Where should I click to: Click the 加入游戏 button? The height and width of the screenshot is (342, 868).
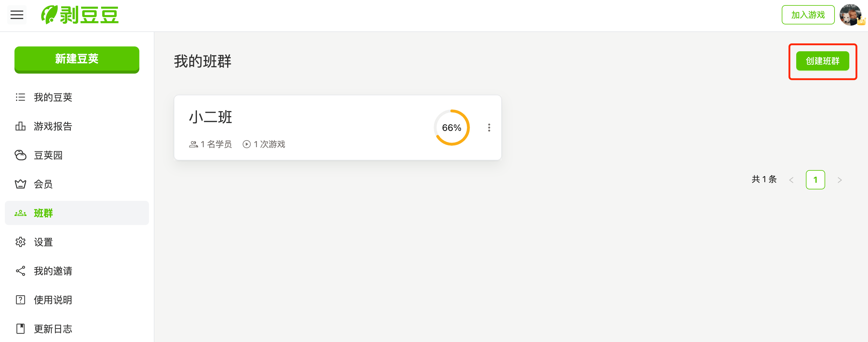pos(808,15)
